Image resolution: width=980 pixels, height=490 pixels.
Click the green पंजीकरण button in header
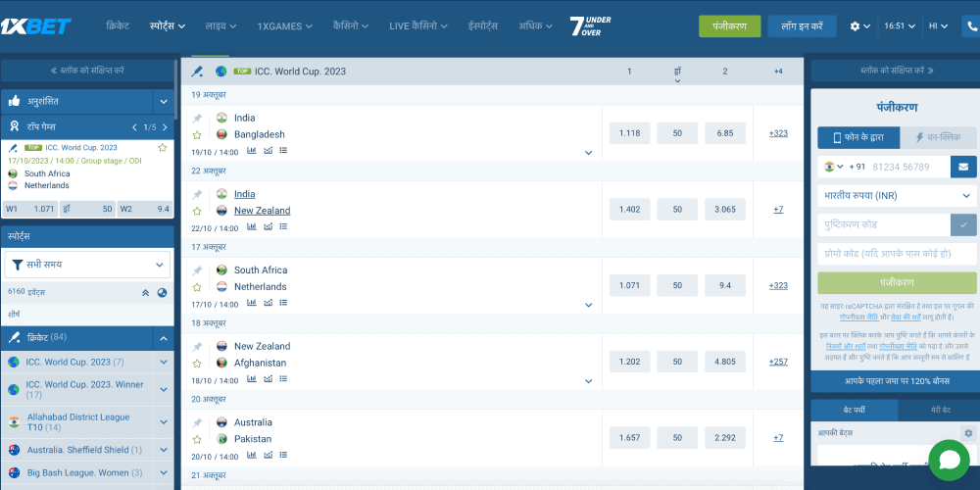click(x=729, y=26)
